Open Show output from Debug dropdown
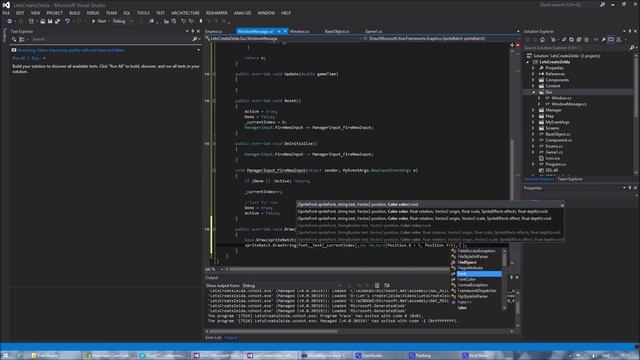640x360 pixels. point(292,286)
